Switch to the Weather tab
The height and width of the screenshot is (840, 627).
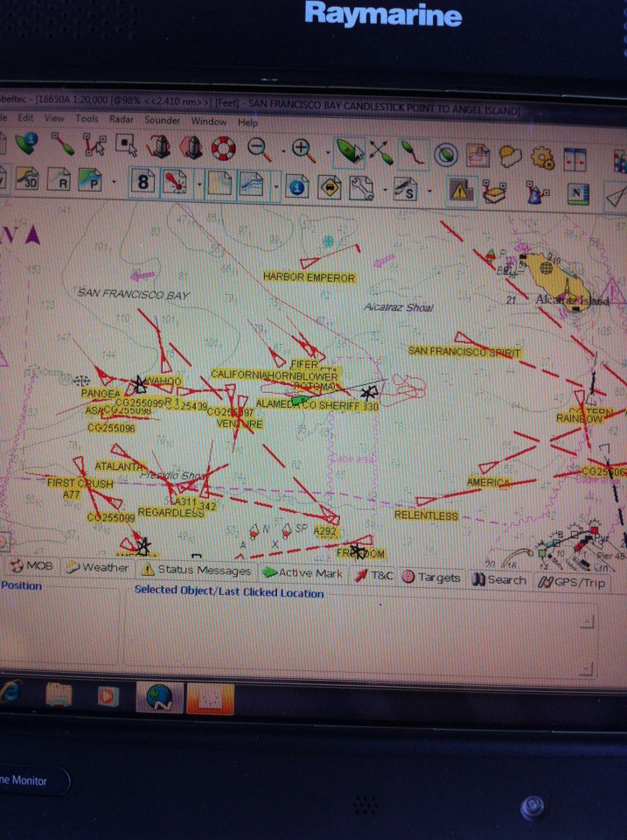(x=97, y=567)
